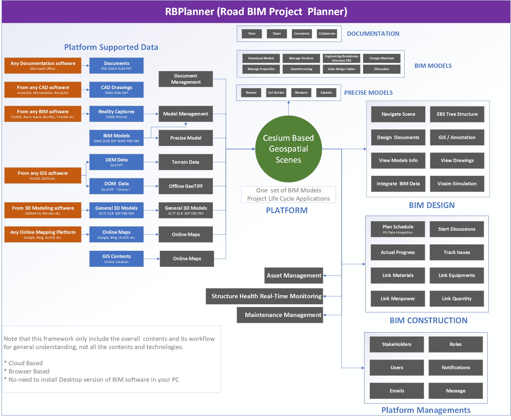Click Design Documents box
511x420 pixels.
pos(398,137)
